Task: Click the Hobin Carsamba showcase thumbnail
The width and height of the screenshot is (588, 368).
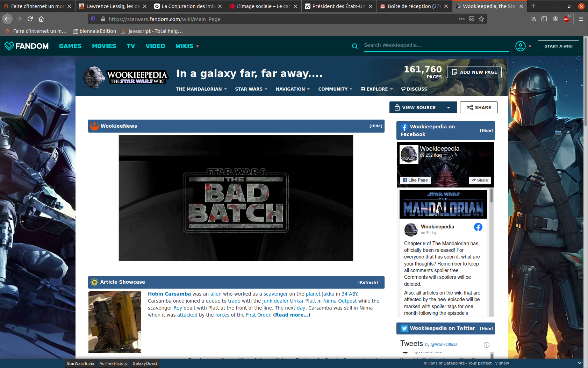Action: (115, 322)
